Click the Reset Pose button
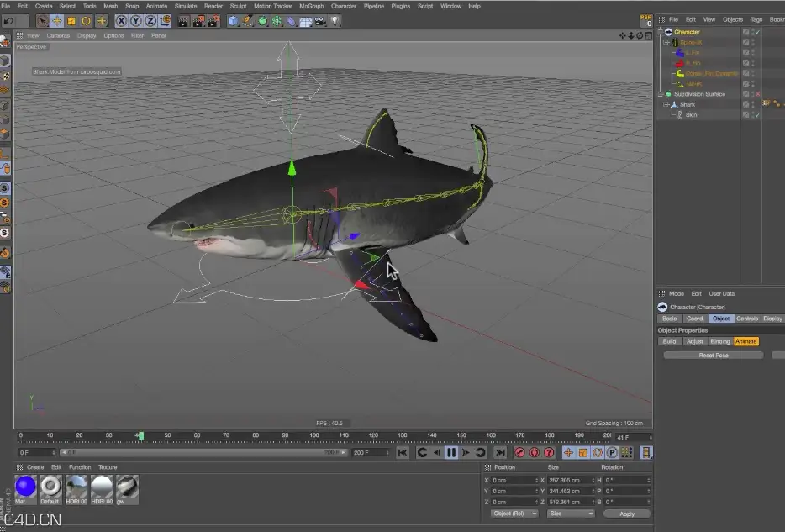The height and width of the screenshot is (532, 785). (714, 356)
